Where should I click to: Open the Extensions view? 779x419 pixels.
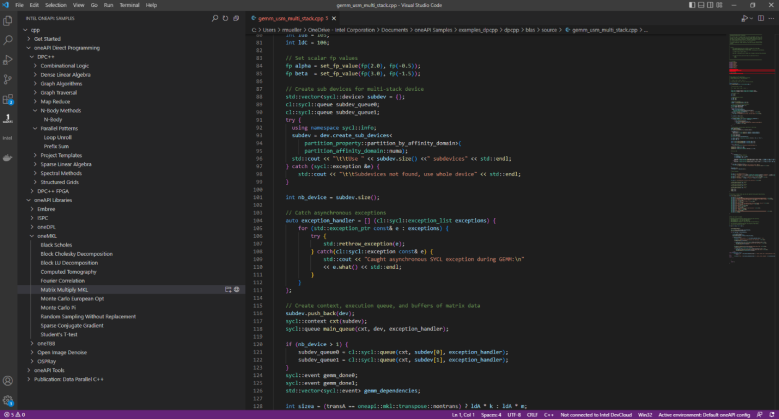(x=8, y=99)
